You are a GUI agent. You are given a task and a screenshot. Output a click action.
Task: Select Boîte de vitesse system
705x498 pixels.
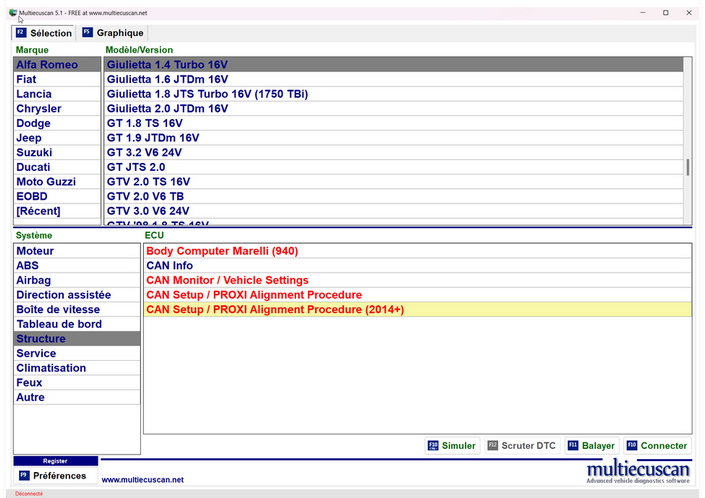[77, 309]
